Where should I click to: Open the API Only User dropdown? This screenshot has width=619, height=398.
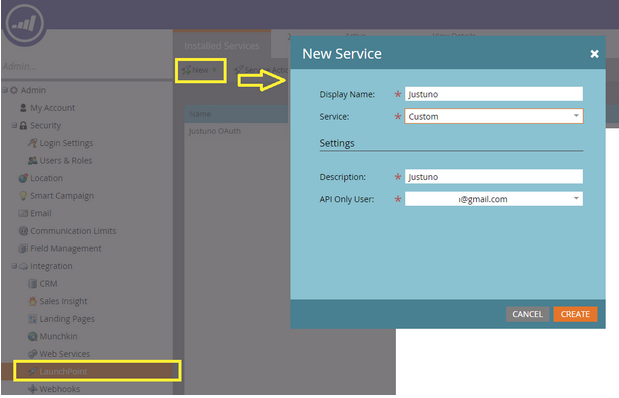pos(576,199)
